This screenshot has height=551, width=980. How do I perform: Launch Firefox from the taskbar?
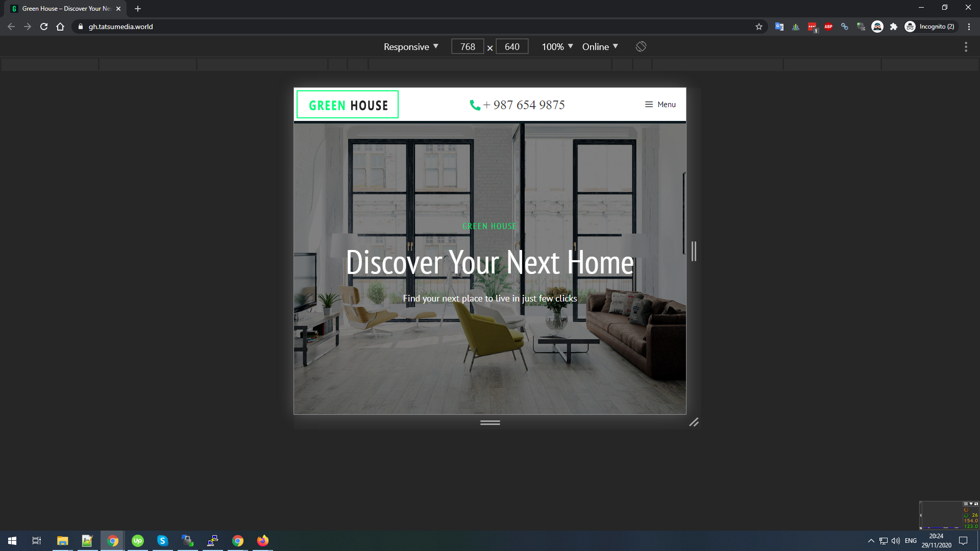point(262,540)
